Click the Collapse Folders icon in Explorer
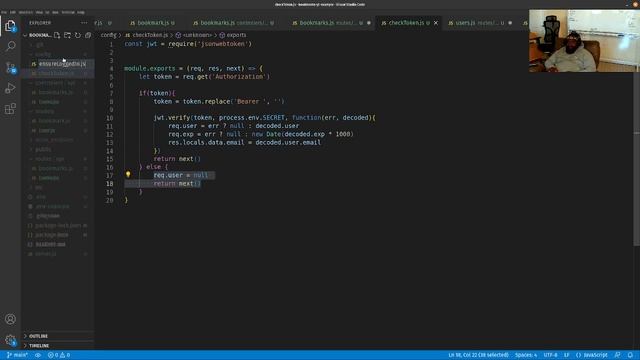 point(88,35)
